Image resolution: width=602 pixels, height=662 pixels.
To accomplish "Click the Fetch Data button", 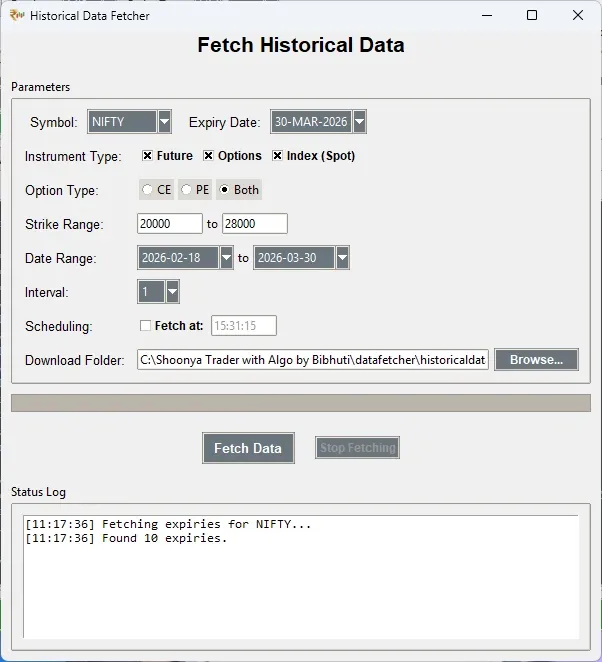I will coord(248,448).
